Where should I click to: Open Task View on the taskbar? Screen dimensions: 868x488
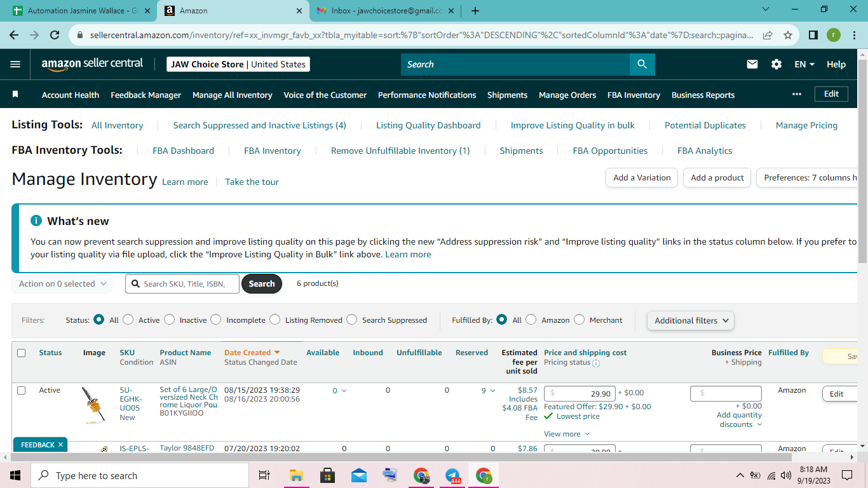tap(264, 475)
